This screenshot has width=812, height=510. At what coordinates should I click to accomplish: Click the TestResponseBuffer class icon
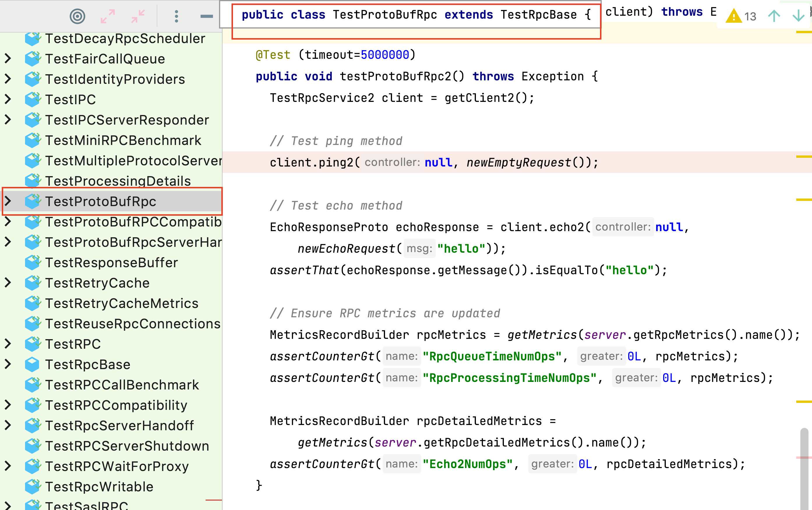coord(33,263)
